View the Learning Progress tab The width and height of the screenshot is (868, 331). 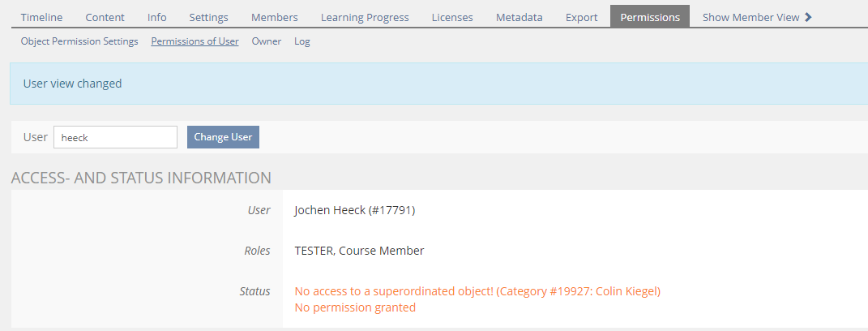(365, 17)
